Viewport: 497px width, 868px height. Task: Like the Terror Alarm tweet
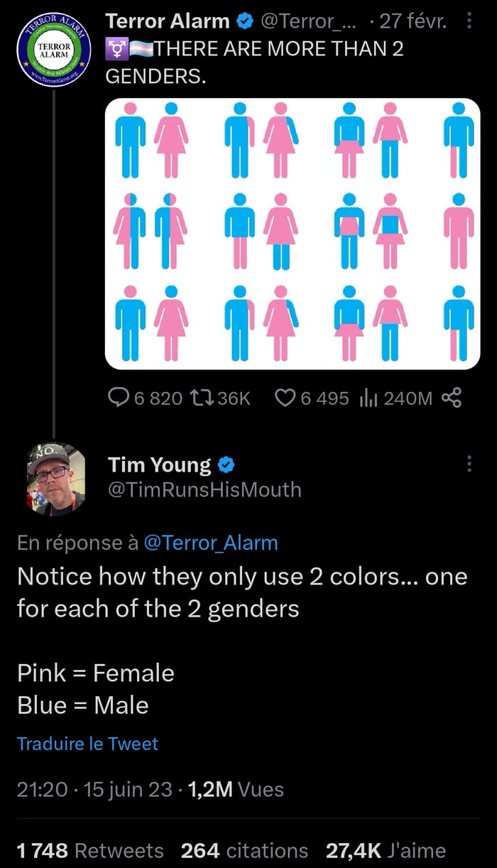click(x=284, y=398)
